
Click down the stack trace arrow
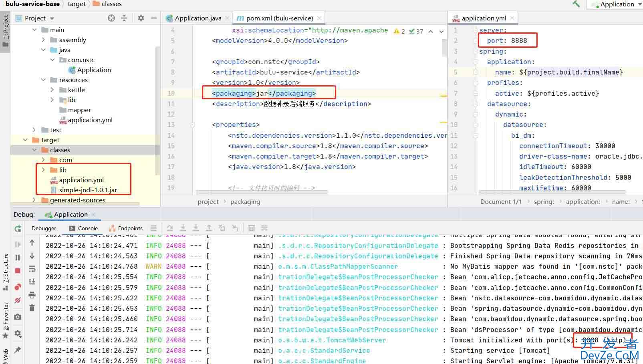point(32,256)
